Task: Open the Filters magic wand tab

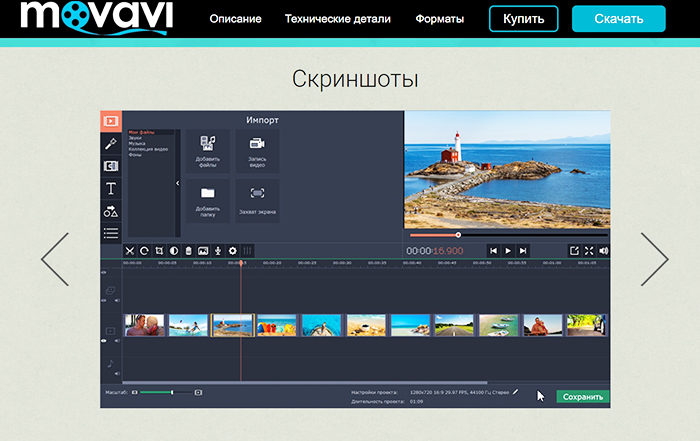Action: click(111, 143)
